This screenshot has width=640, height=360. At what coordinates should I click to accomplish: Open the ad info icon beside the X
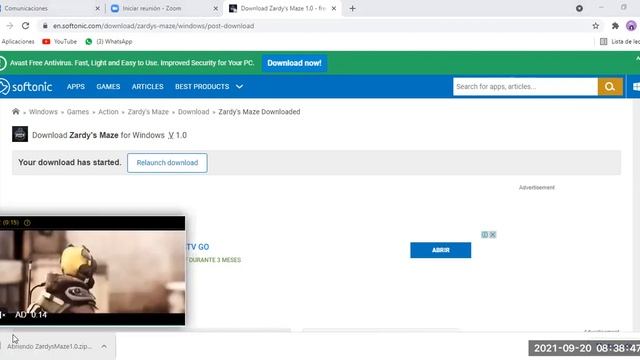[484, 235]
